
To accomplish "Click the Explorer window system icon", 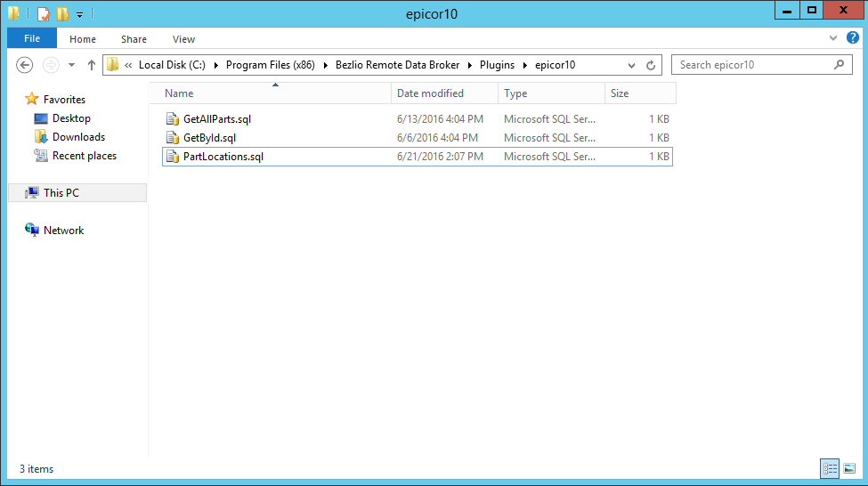I will pyautogui.click(x=14, y=13).
